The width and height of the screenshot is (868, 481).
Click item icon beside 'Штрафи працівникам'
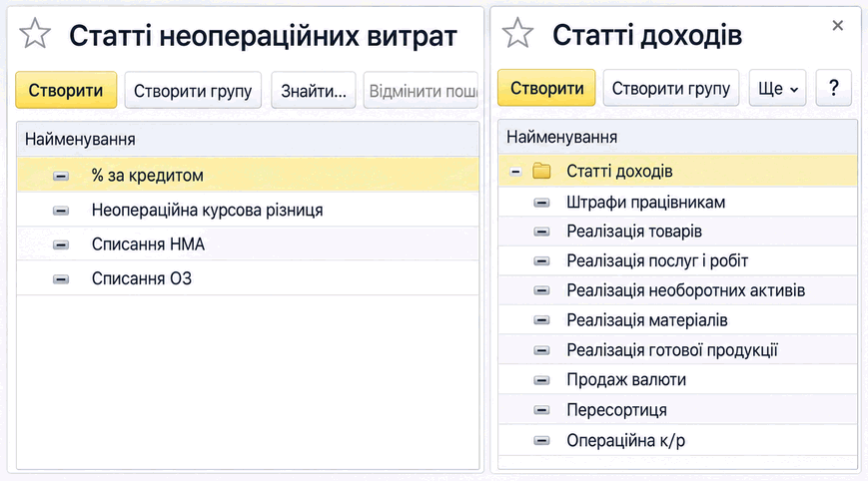pyautogui.click(x=541, y=203)
